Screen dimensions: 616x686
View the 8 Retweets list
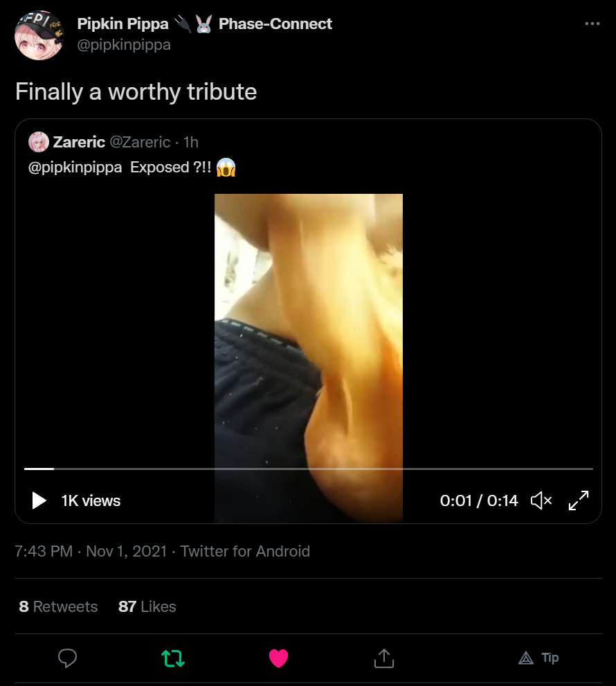click(58, 606)
